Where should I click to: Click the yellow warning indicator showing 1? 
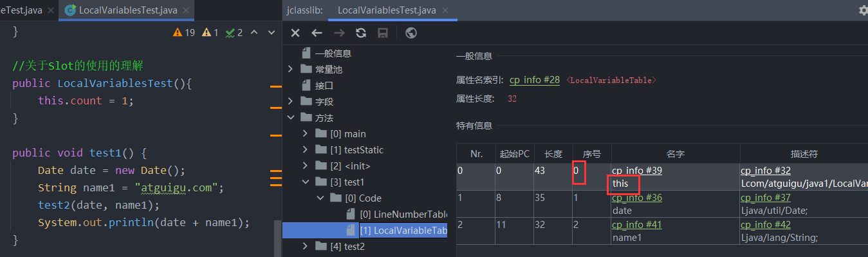[x=210, y=32]
